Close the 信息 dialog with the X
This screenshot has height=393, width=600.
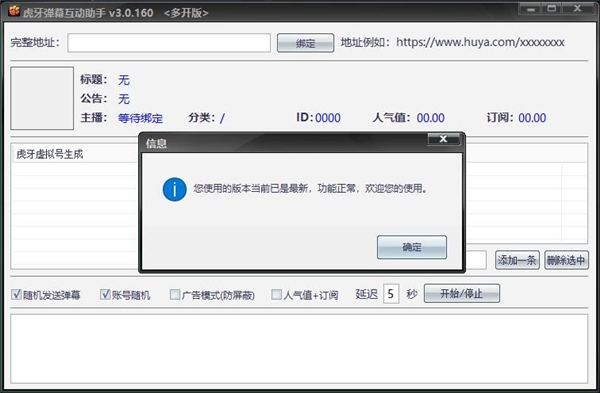click(x=443, y=139)
